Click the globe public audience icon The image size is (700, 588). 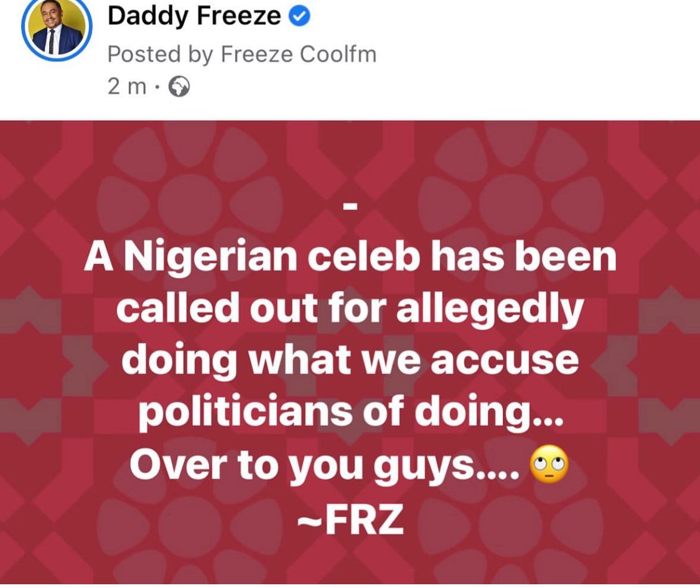179,86
